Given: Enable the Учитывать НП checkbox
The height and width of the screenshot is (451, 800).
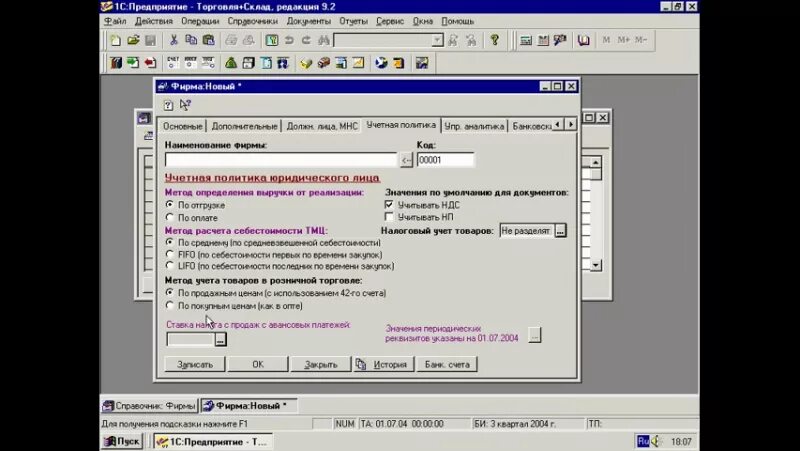Looking at the screenshot, I should point(389,217).
